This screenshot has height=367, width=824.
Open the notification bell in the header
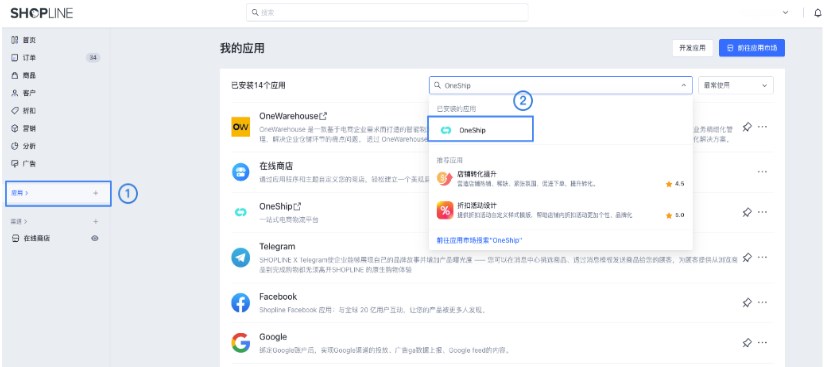coord(817,13)
